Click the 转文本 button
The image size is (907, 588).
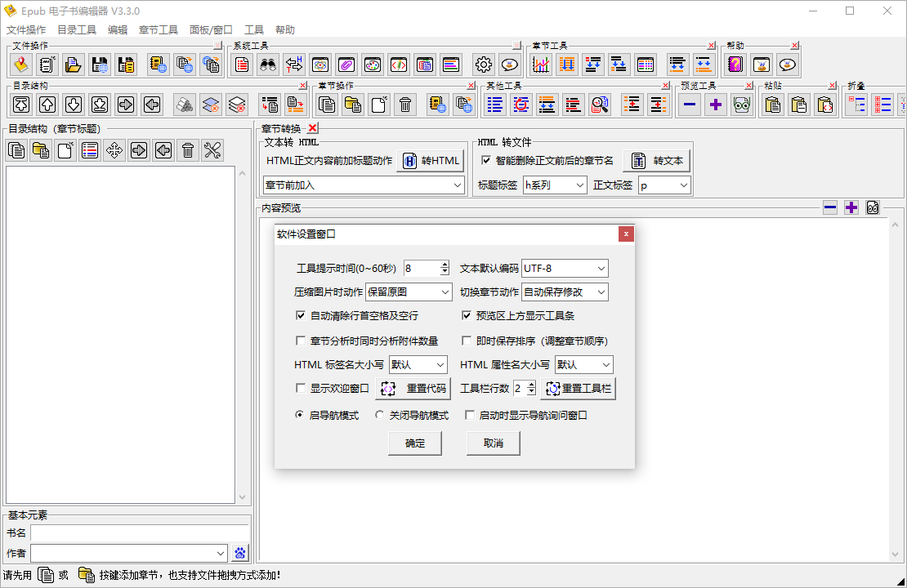point(656,161)
